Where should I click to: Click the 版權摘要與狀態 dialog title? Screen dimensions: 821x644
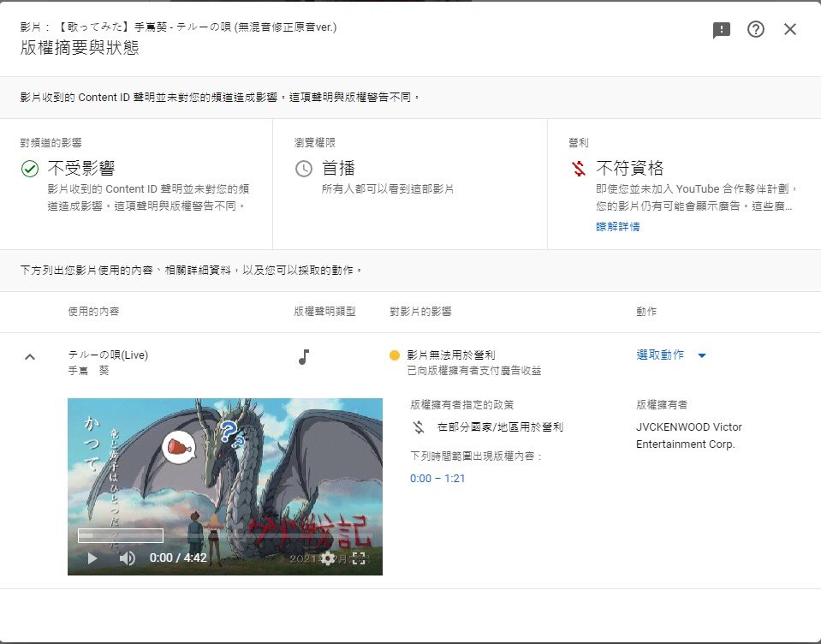(80, 48)
